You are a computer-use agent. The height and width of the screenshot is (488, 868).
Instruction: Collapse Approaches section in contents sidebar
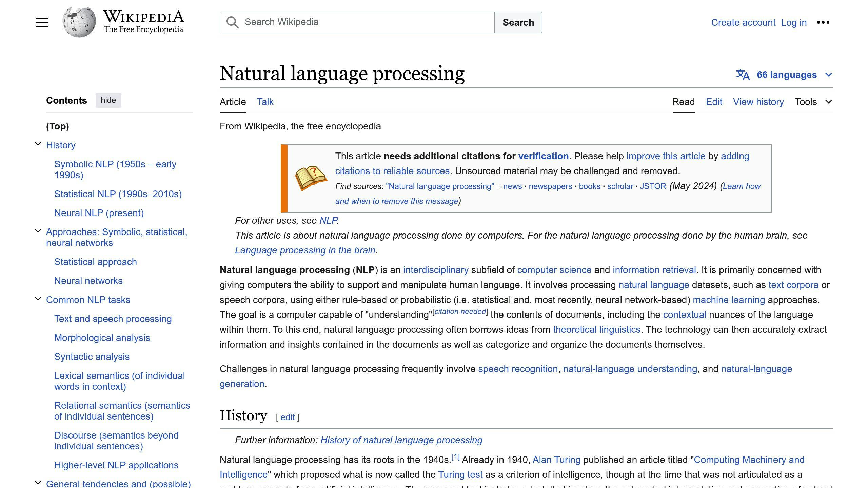[x=38, y=231]
